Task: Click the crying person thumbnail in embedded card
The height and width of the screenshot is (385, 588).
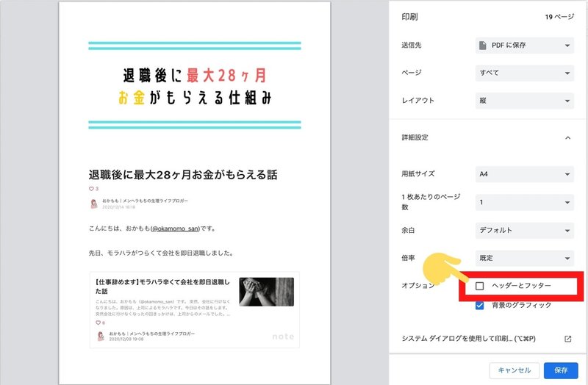Action: (266, 292)
